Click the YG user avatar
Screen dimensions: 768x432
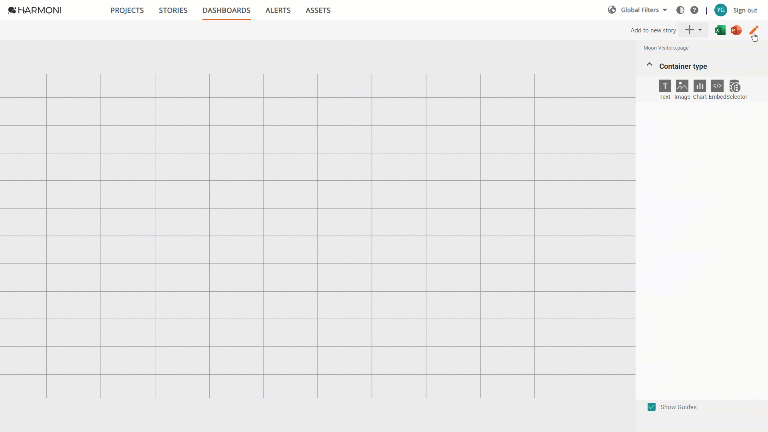[x=720, y=10]
